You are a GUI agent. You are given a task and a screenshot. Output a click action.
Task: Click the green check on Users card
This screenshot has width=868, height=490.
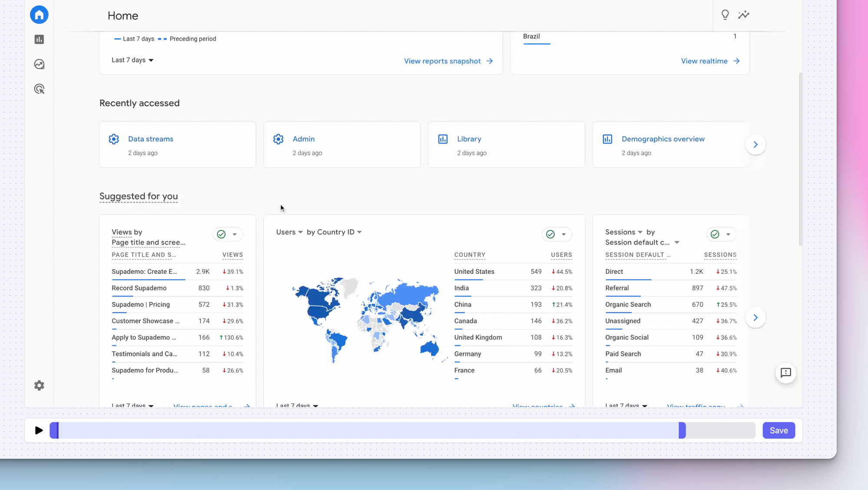pos(550,234)
